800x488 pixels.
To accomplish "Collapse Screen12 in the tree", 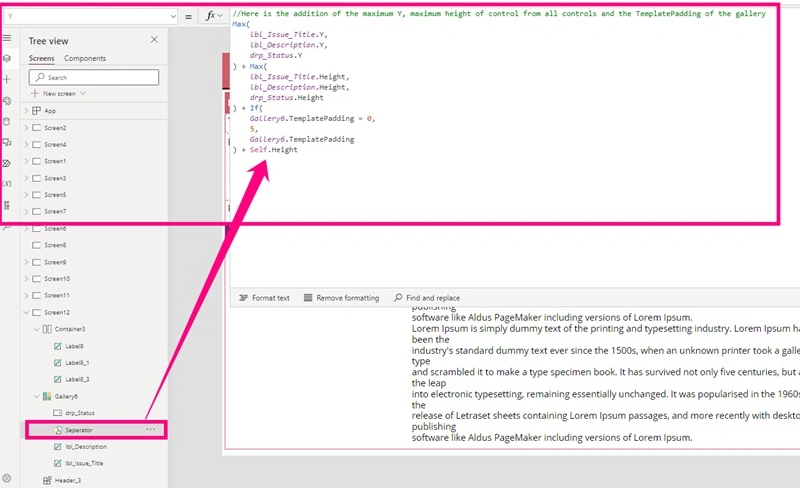I will point(26,312).
